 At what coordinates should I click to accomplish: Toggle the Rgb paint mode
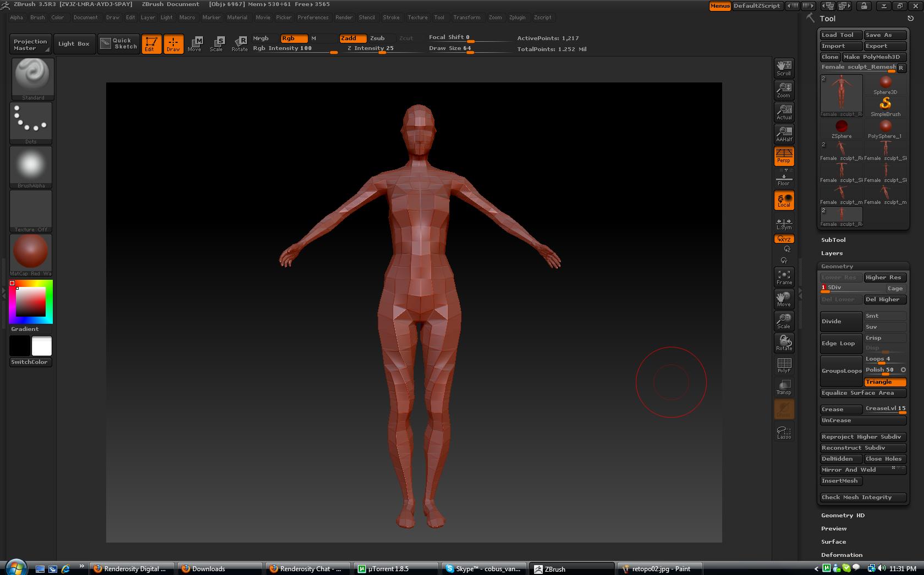294,38
